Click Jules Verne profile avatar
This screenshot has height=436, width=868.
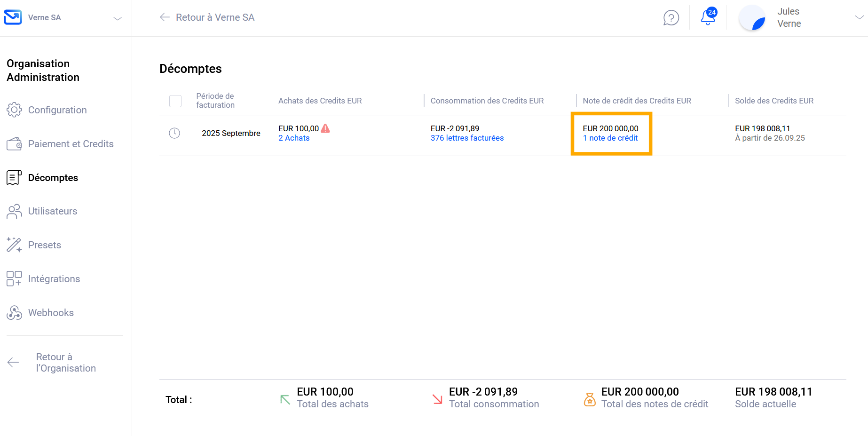click(752, 18)
